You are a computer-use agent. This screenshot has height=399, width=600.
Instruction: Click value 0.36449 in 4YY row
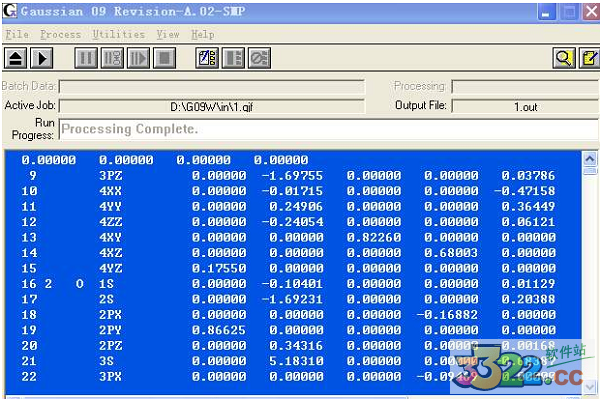(x=528, y=207)
